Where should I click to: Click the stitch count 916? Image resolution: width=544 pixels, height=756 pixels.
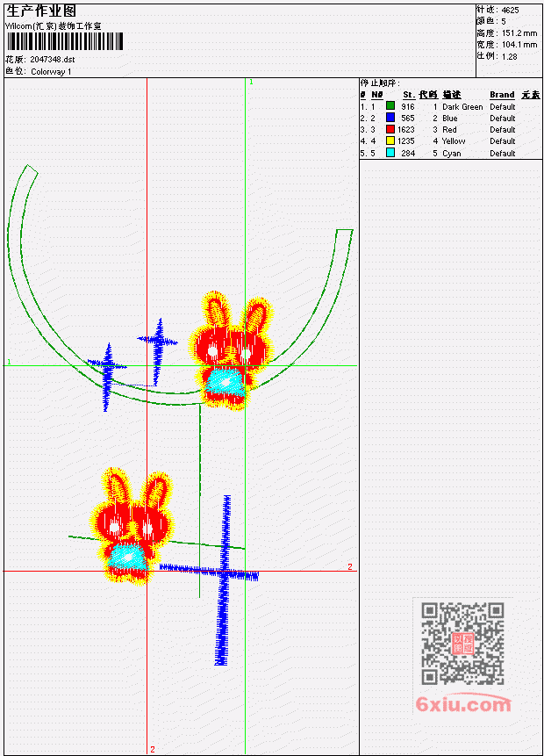408,106
